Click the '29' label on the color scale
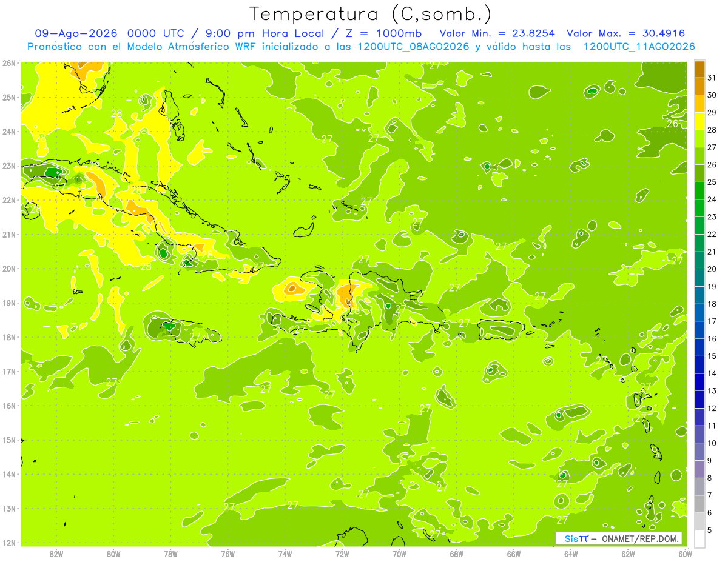 tap(712, 112)
